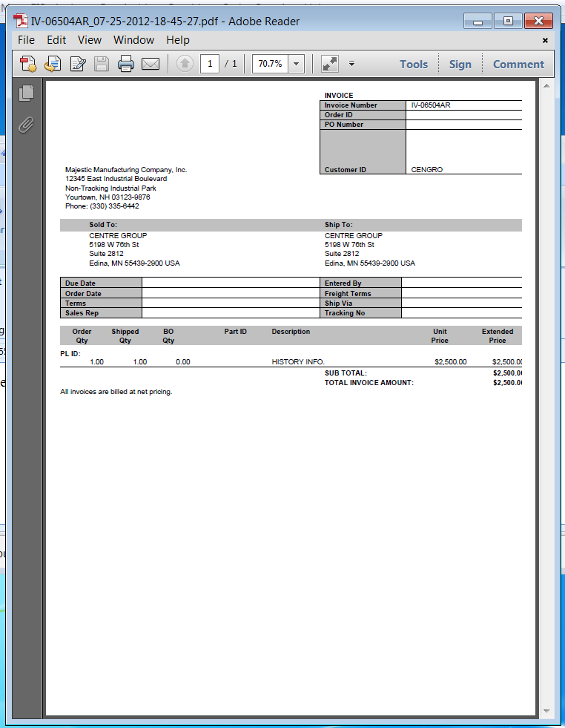
Task: Click the edit document pencil icon
Action: click(x=77, y=64)
